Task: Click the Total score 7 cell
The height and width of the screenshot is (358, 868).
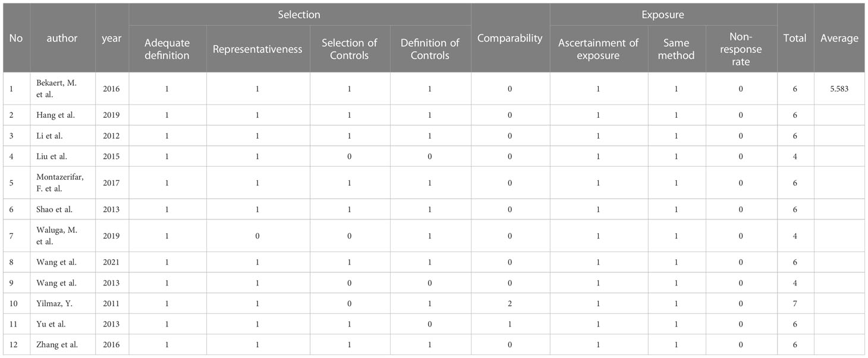Action: point(795,303)
